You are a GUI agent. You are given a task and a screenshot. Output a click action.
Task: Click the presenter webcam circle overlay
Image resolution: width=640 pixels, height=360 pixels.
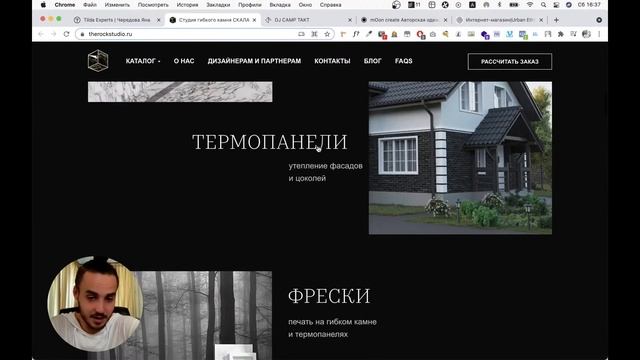point(96,304)
